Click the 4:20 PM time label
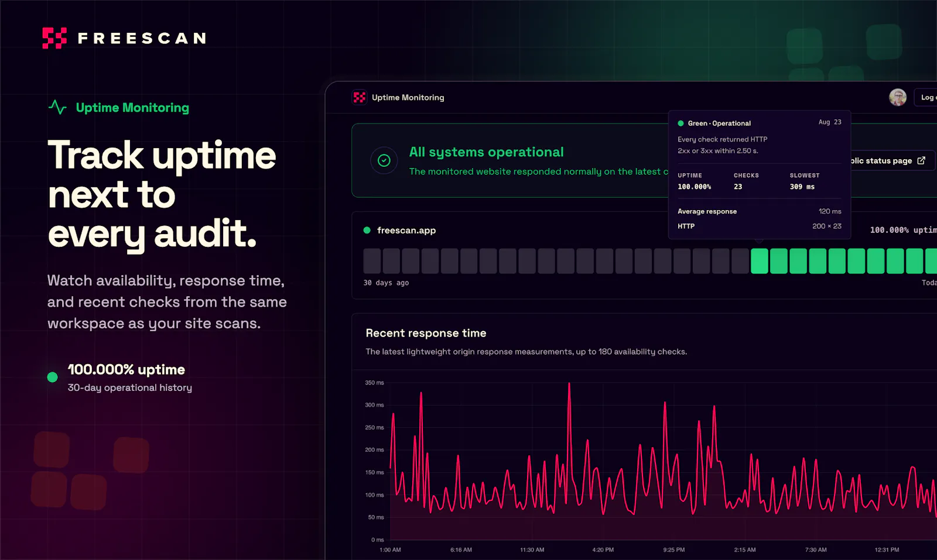 click(603, 550)
